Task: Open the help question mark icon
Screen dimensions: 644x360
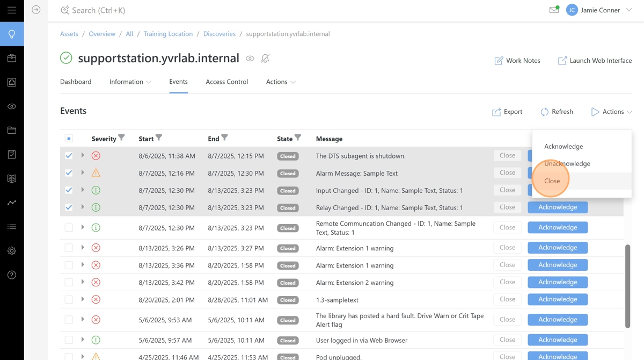Action: click(x=12, y=275)
